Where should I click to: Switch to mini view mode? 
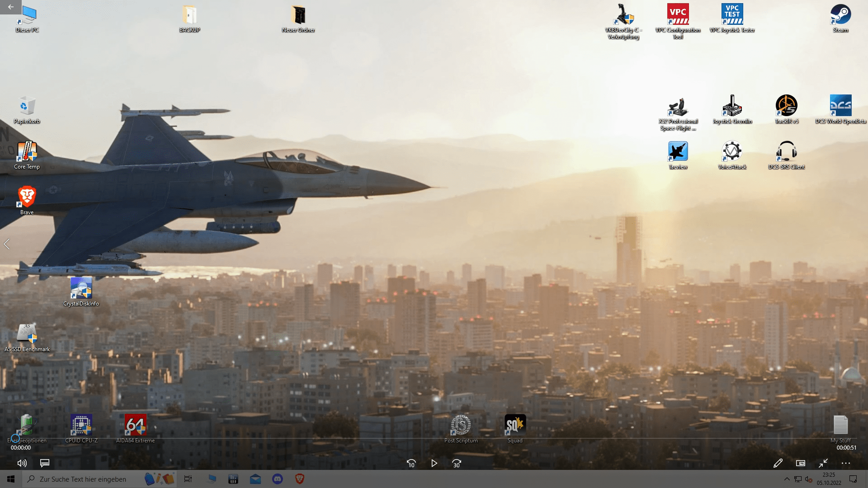[x=800, y=463]
